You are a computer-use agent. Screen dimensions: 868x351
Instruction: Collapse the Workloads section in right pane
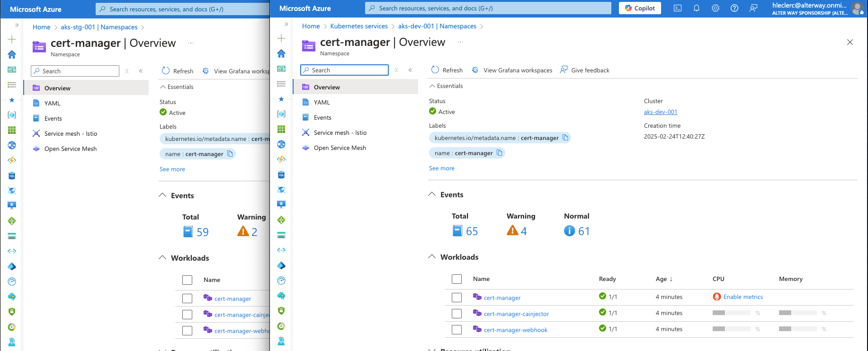pos(432,257)
